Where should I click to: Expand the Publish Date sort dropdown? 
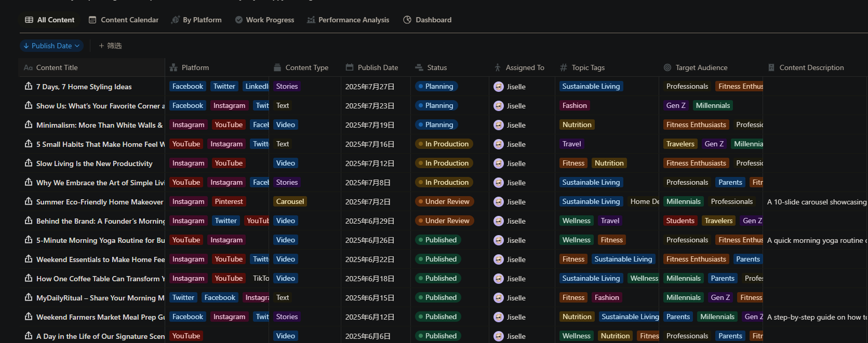coord(51,46)
